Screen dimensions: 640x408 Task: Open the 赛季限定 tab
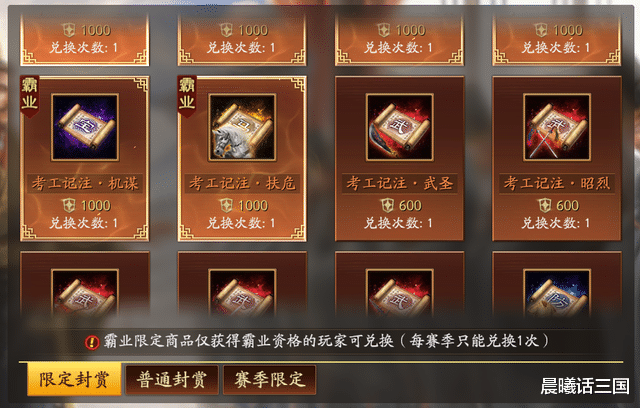point(269,380)
